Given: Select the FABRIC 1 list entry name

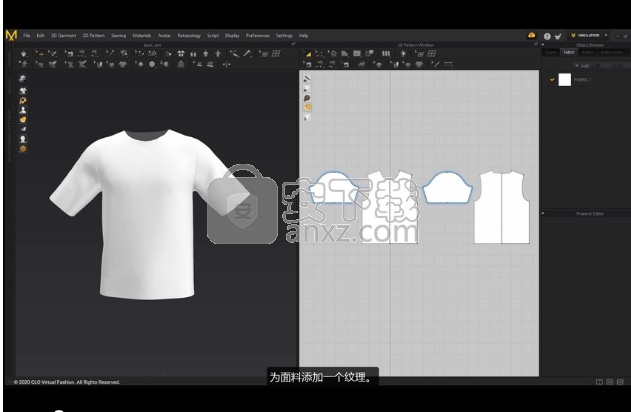Looking at the screenshot, I should (582, 80).
